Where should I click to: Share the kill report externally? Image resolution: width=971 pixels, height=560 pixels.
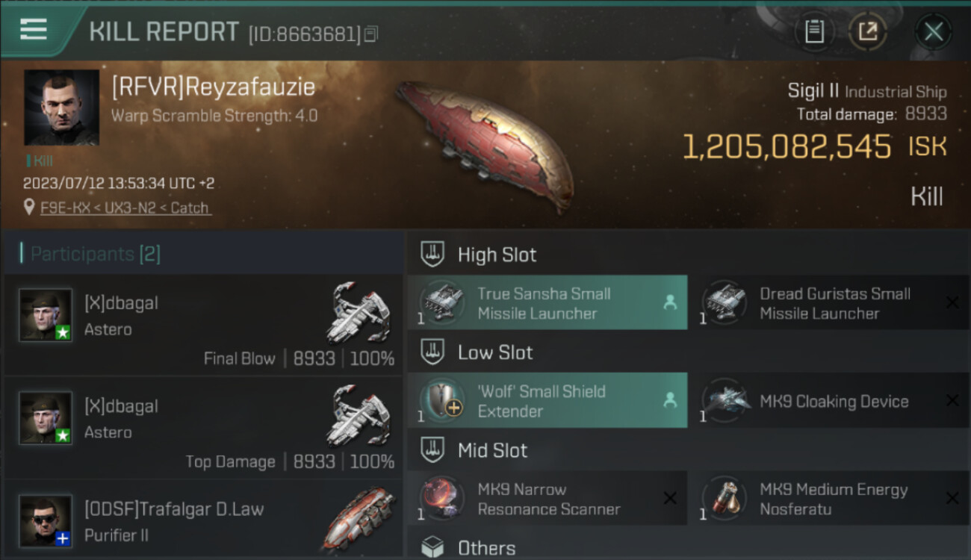867,31
